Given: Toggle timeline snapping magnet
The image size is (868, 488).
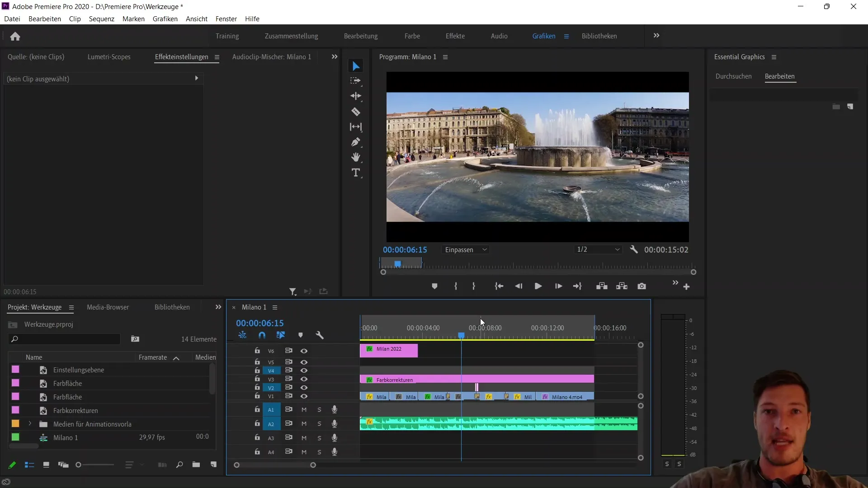Looking at the screenshot, I should tap(262, 335).
